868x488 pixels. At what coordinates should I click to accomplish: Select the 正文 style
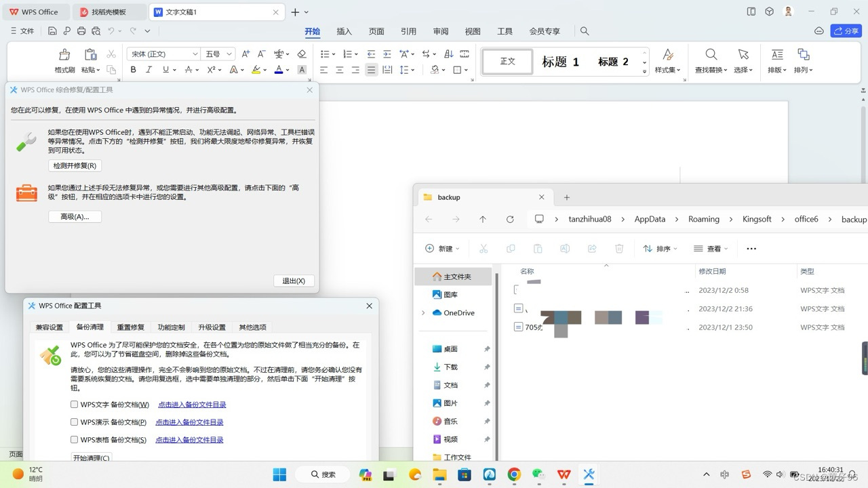[507, 62]
